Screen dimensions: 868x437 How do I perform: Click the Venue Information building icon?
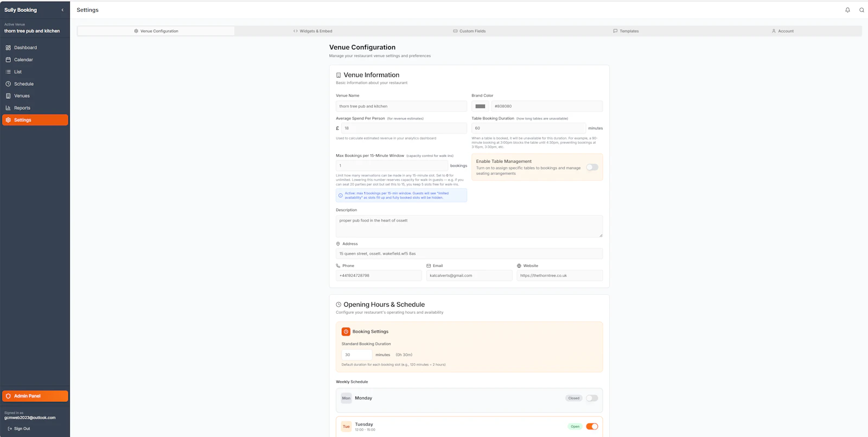coord(339,75)
